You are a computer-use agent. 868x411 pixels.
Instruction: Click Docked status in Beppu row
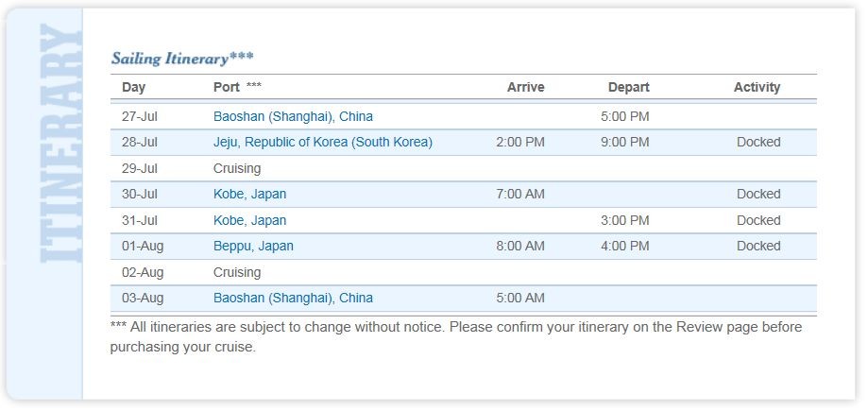[x=758, y=246]
